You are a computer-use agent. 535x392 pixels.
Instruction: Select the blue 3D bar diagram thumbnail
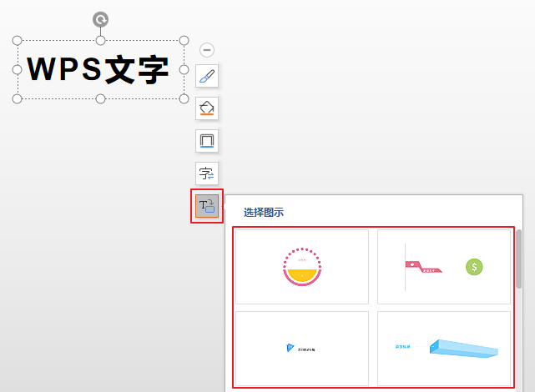click(x=444, y=349)
